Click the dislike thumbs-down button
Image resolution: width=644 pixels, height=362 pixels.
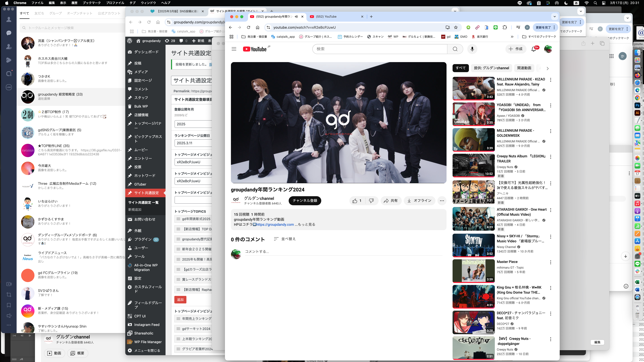pos(372,201)
